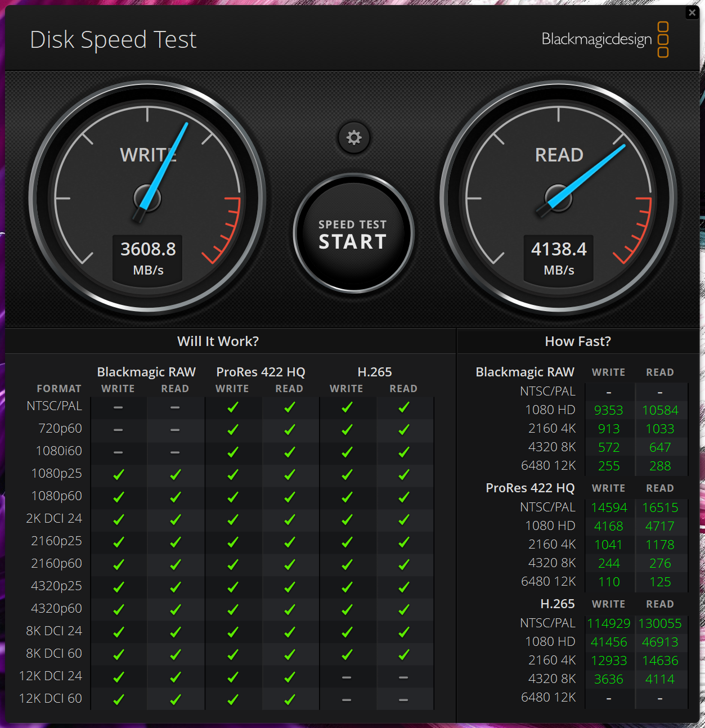Click H.265 NTSC/PAL write value 114929

[x=609, y=623]
